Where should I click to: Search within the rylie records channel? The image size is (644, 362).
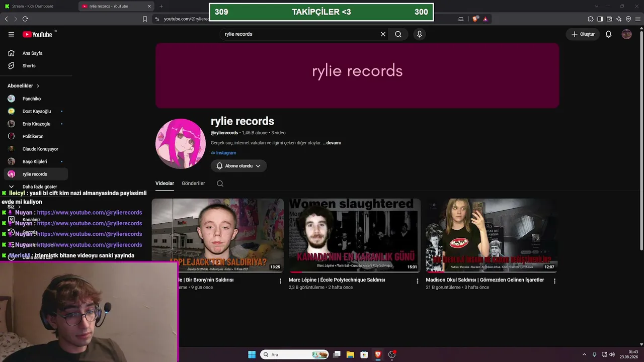pos(220,184)
